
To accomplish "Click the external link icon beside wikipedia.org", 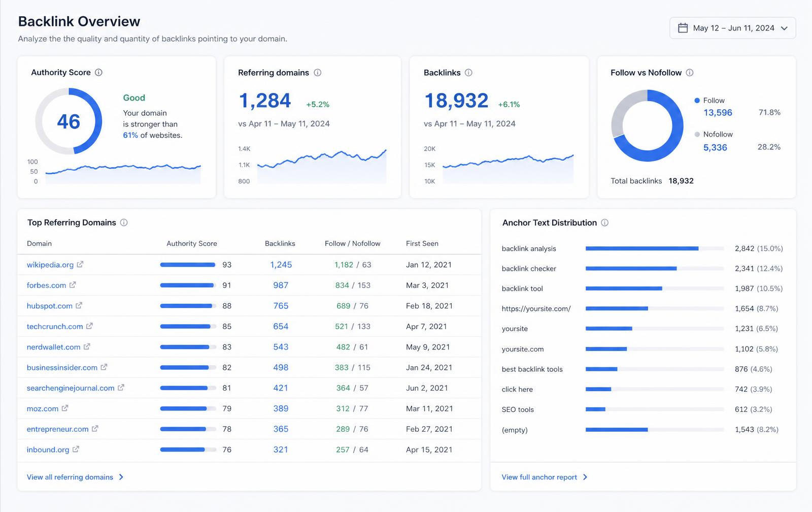I will pyautogui.click(x=80, y=264).
